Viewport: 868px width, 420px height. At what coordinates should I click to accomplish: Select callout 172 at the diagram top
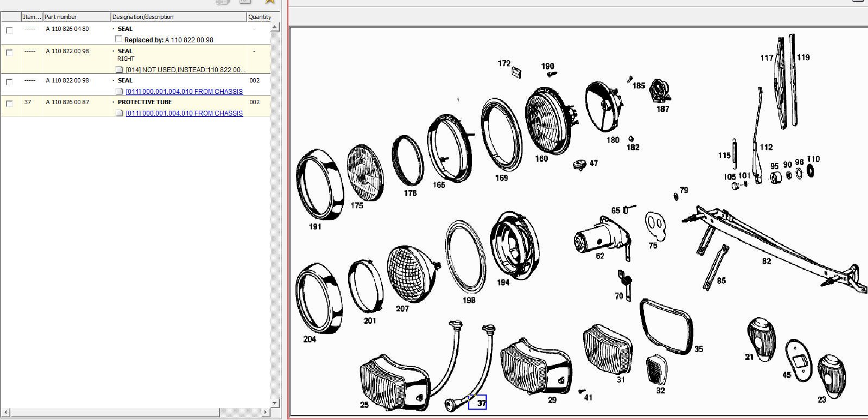click(504, 63)
